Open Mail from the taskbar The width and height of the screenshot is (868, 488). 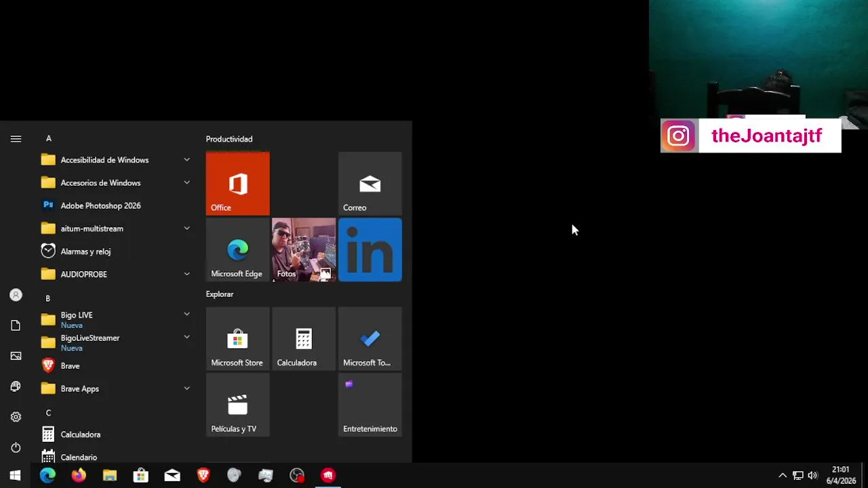coord(172,475)
